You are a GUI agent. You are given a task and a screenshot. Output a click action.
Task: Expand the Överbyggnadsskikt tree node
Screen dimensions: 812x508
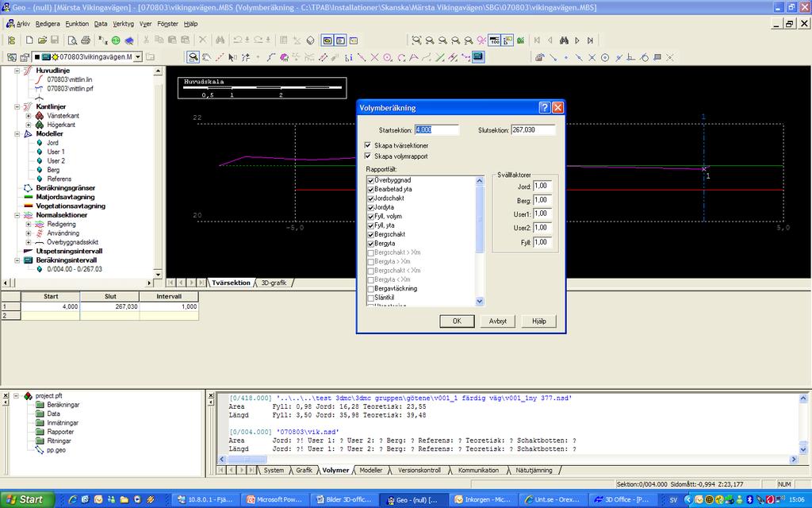29,242
